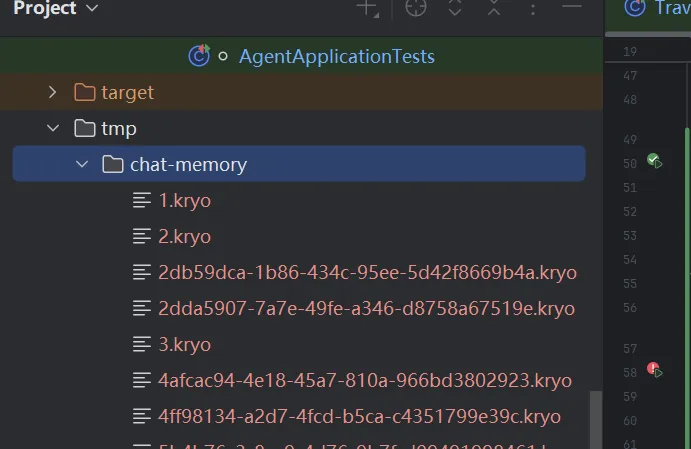
Task: Select the target folder name
Action: 127,93
